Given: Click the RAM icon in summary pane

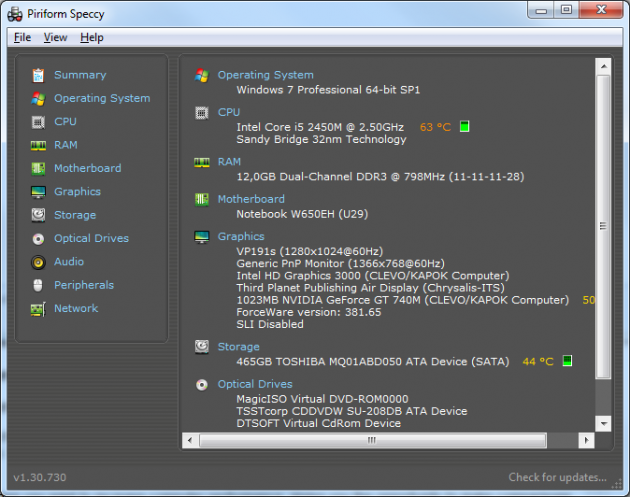Looking at the screenshot, I should point(202,162).
